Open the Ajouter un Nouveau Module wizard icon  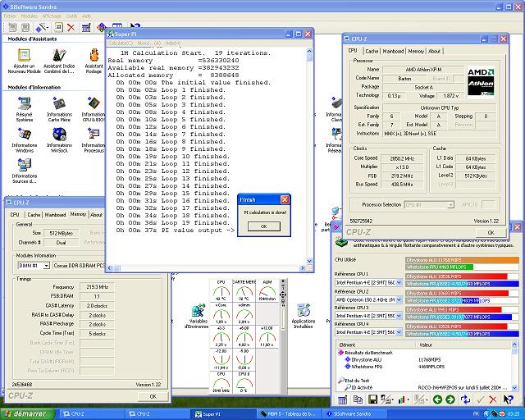[x=24, y=55]
